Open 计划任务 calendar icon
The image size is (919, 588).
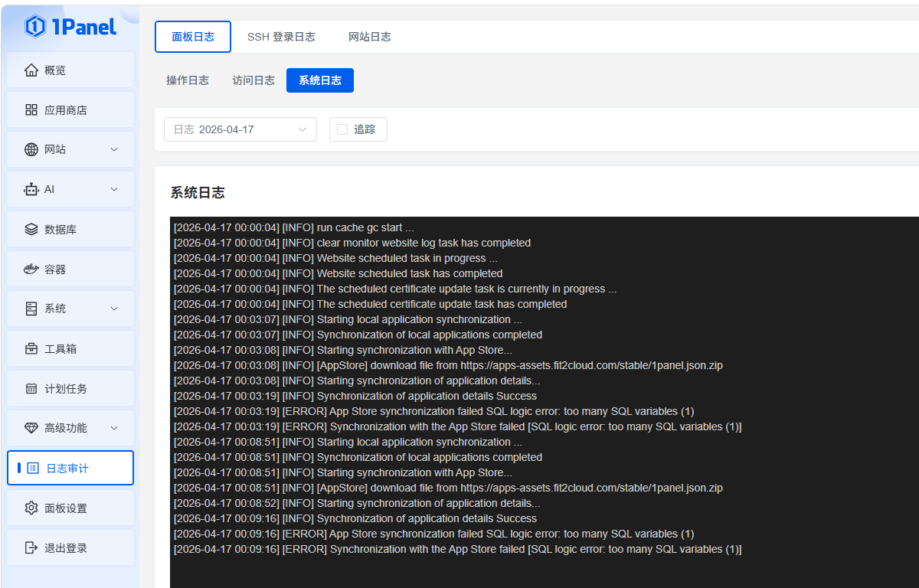click(31, 389)
